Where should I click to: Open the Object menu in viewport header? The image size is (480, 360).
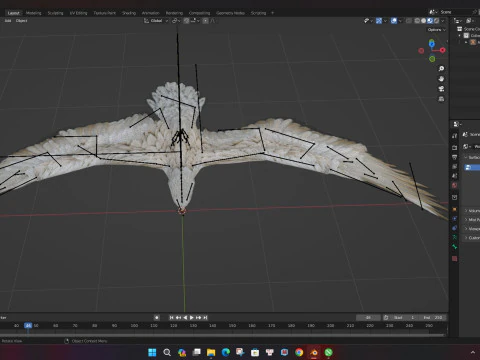22,21
